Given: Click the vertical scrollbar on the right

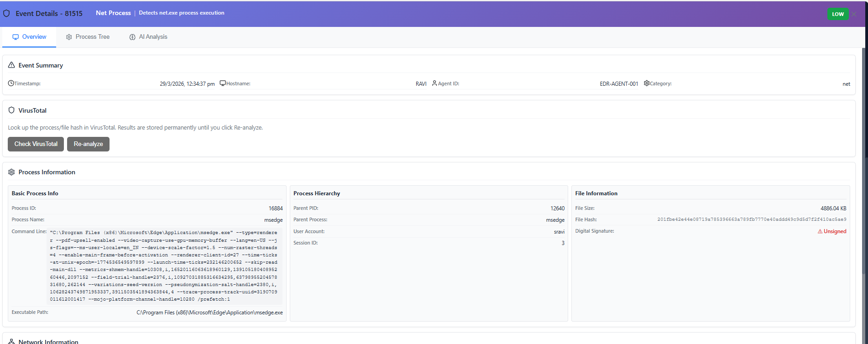Looking at the screenshot, I should 865,182.
